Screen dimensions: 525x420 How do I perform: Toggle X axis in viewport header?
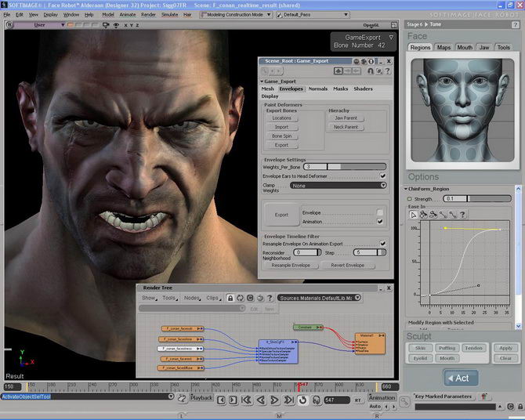coord(125,25)
